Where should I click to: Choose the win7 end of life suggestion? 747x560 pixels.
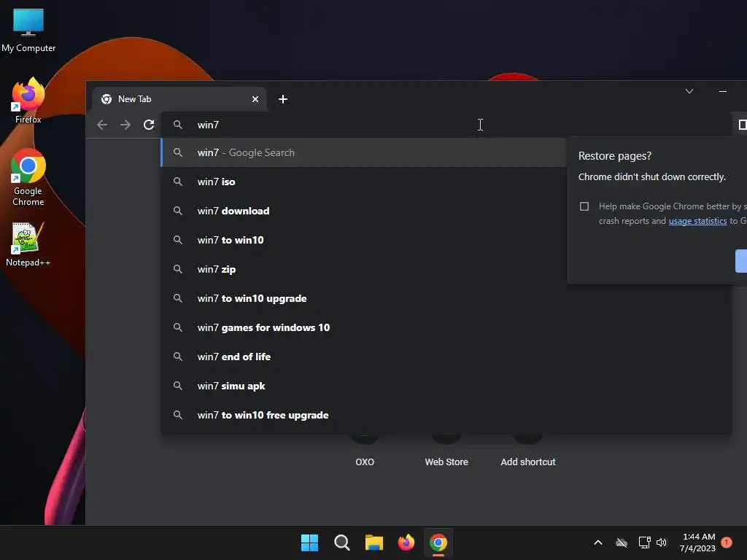tap(446, 357)
